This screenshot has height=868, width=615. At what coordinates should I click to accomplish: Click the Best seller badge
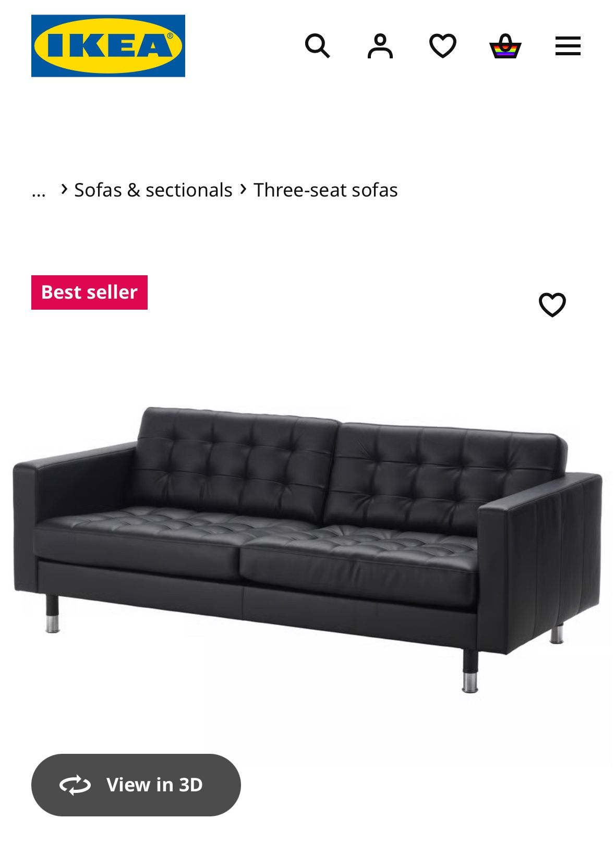pos(89,292)
